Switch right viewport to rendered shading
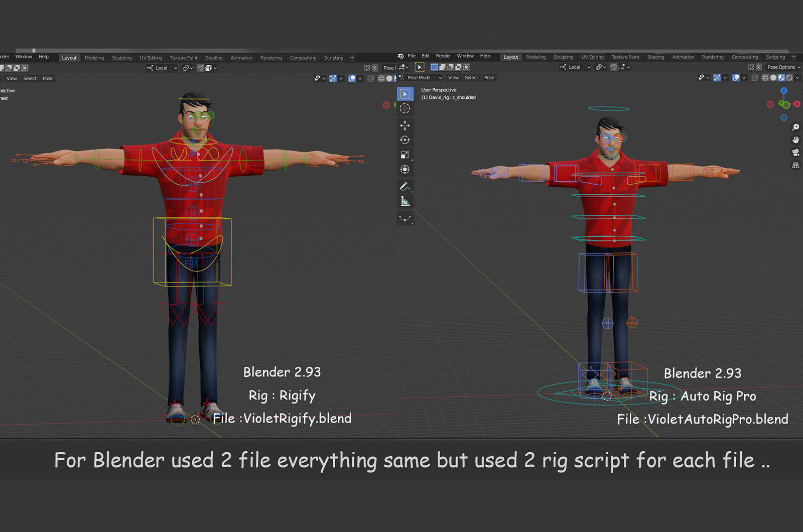The width and height of the screenshot is (803, 532). click(789, 78)
